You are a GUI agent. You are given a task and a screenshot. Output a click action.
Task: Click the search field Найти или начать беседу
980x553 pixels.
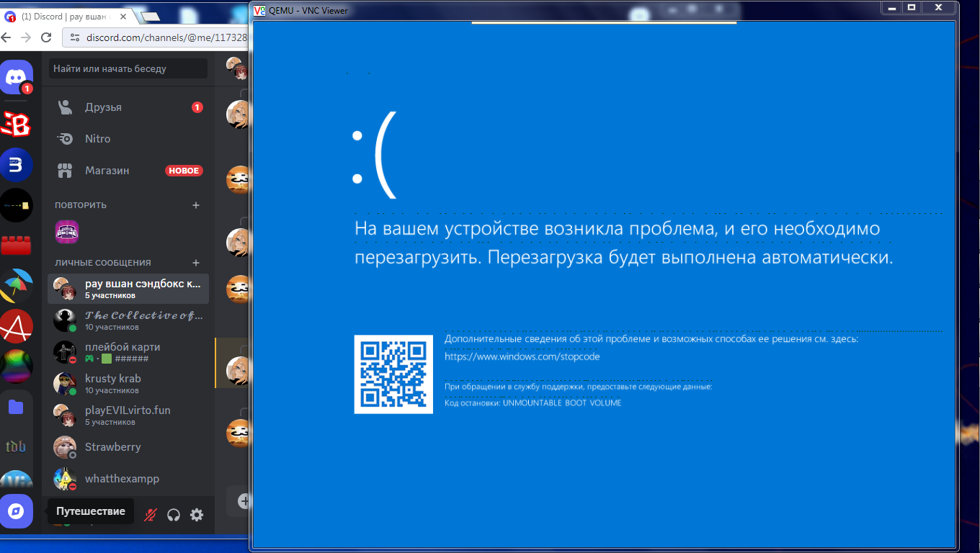pos(128,68)
